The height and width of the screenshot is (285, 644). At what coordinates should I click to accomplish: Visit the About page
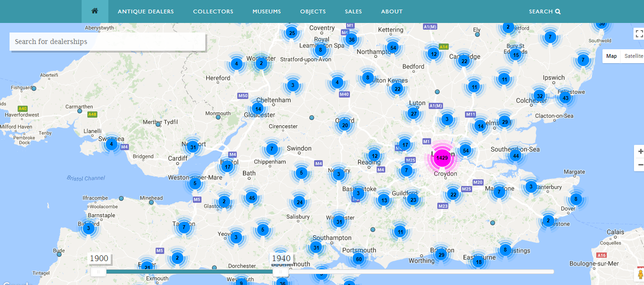click(x=391, y=11)
